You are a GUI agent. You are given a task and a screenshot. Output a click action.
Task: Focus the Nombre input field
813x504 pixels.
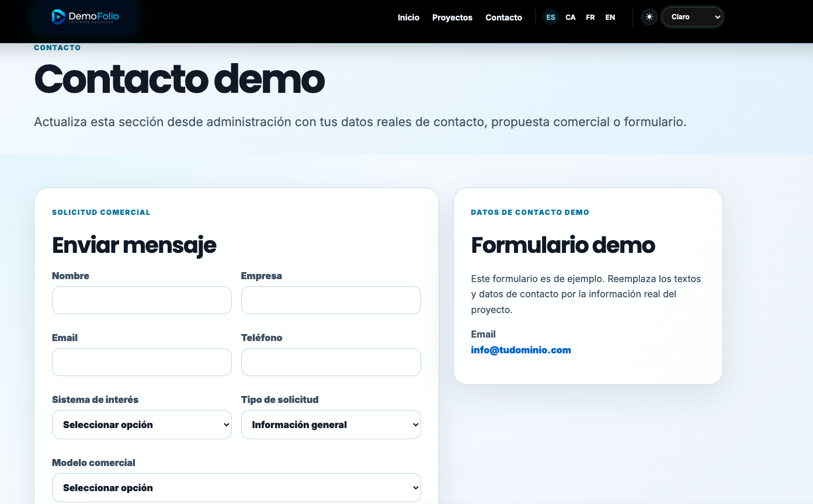142,300
